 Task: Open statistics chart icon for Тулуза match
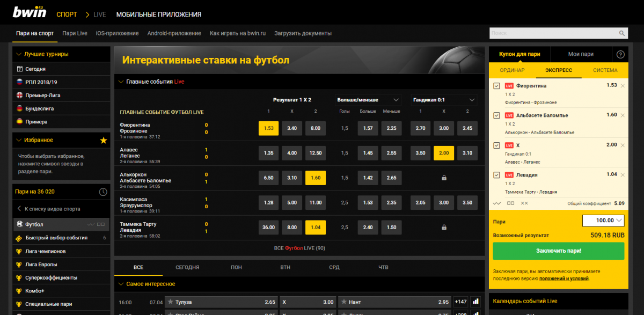(475, 302)
